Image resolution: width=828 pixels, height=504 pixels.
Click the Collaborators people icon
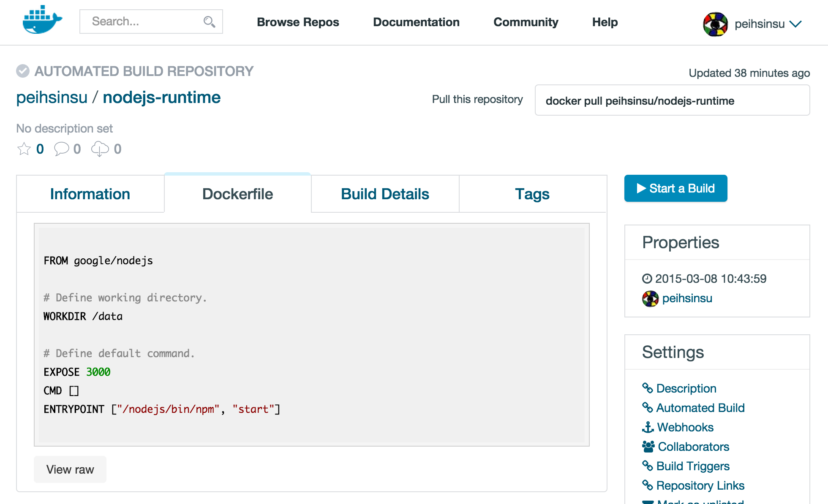pos(648,447)
